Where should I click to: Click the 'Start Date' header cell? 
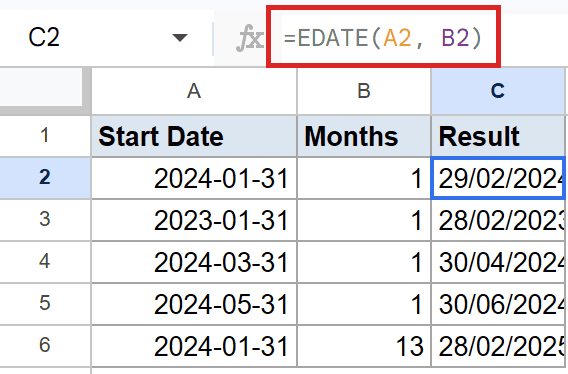pos(194,136)
